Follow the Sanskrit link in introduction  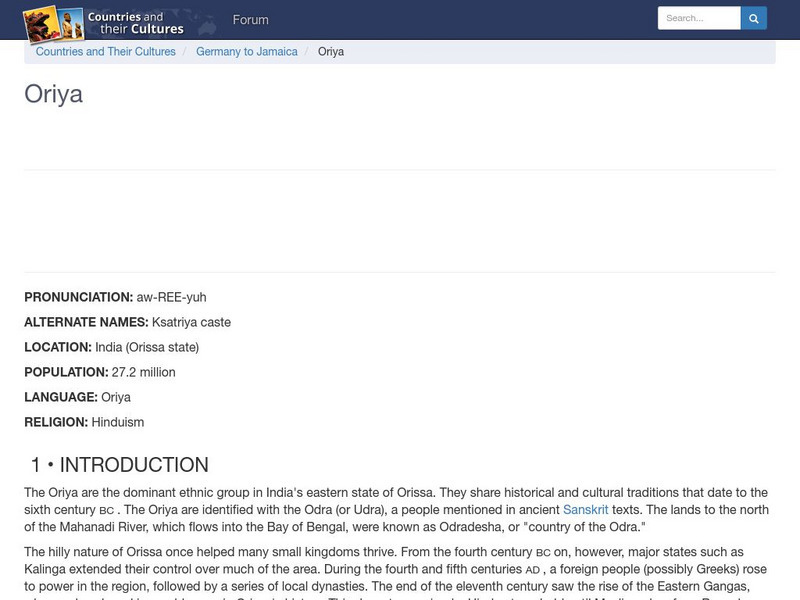[585, 510]
